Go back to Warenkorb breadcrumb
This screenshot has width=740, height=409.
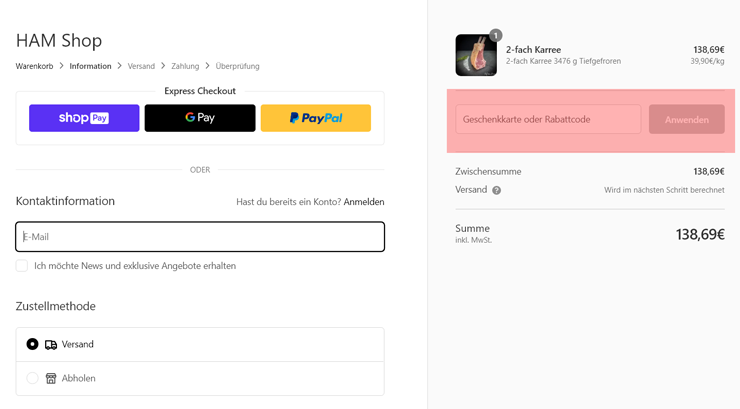[34, 66]
